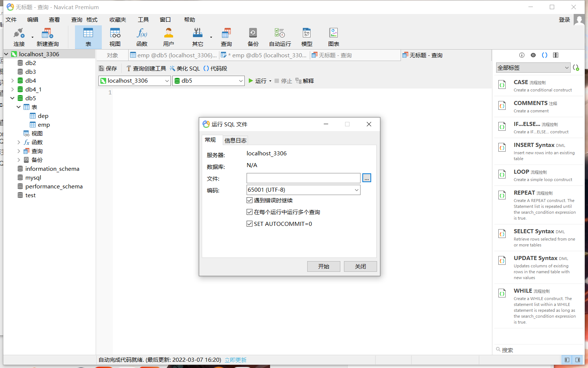This screenshot has width=588, height=368.
Task: Collapse the db5 database node
Action: 12,98
